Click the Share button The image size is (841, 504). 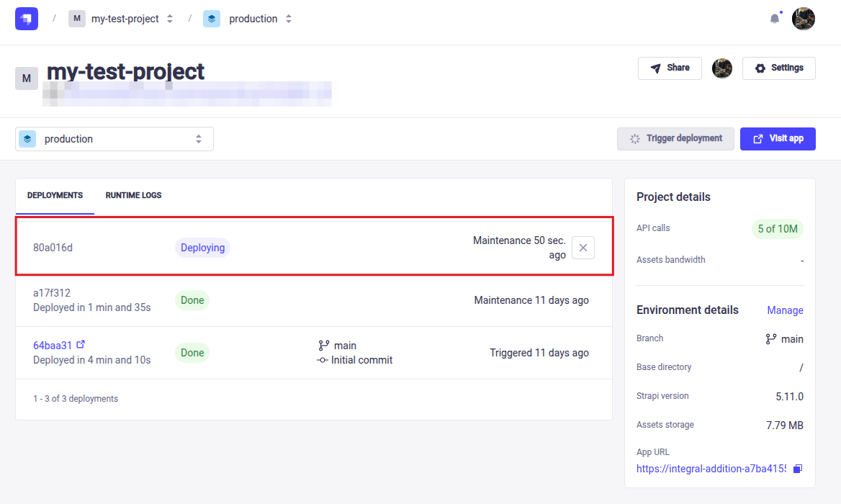point(670,68)
